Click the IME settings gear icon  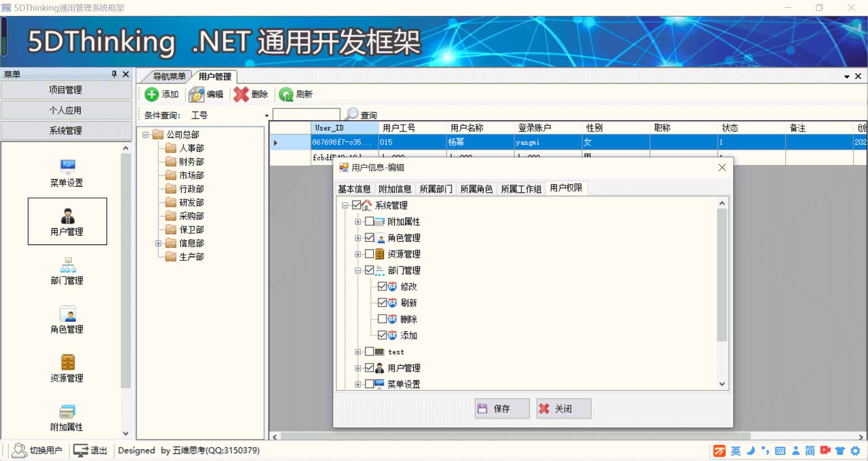tap(855, 451)
